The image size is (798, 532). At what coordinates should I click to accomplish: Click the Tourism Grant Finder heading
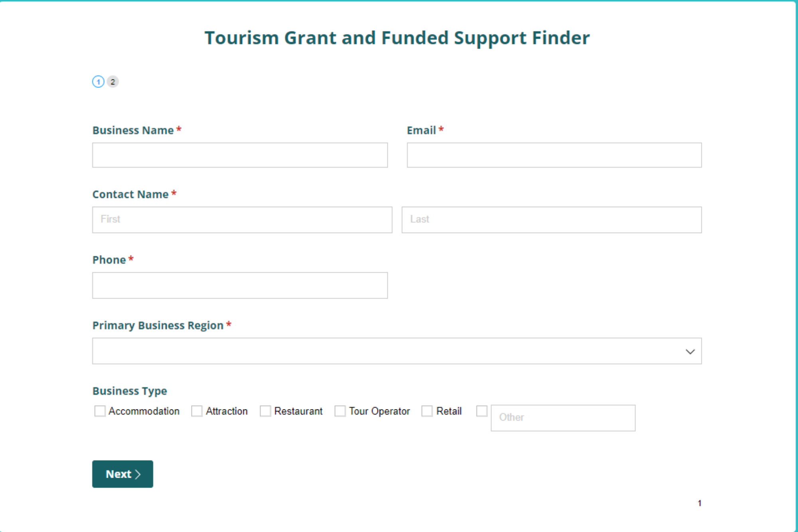(x=397, y=38)
